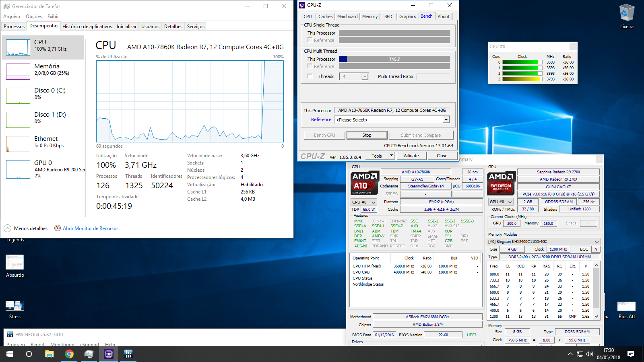Click the Gerenciador de Tarefas title icon
The width and height of the screenshot is (644, 362).
(x=7, y=6)
